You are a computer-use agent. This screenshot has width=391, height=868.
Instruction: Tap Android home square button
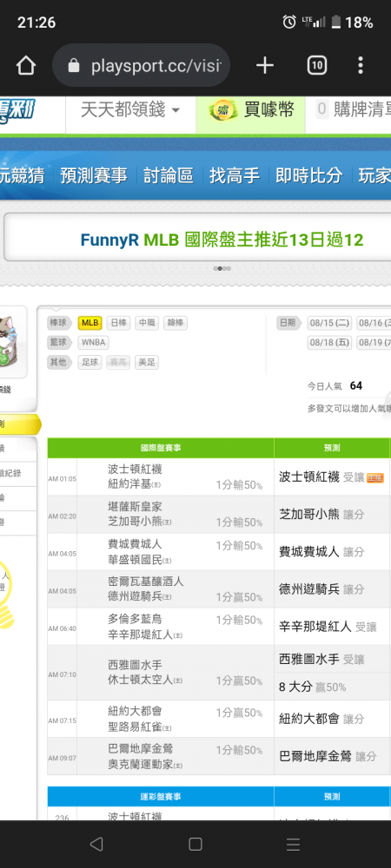(x=195, y=844)
